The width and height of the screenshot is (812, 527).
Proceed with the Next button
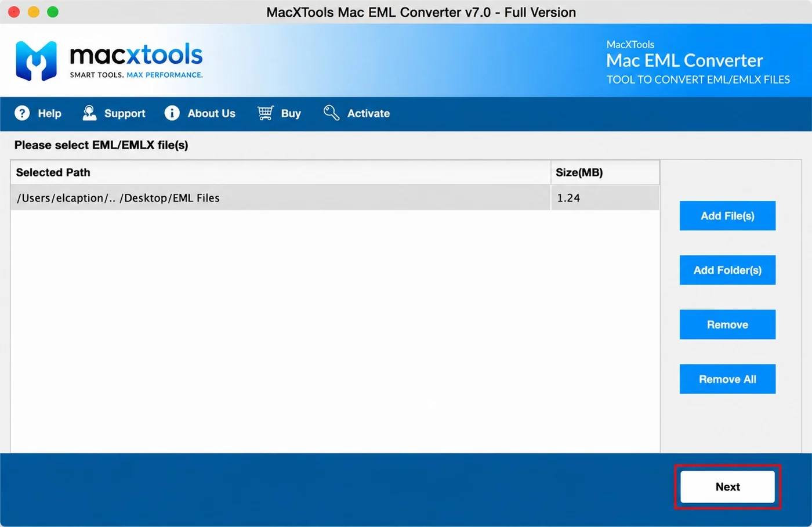click(727, 486)
